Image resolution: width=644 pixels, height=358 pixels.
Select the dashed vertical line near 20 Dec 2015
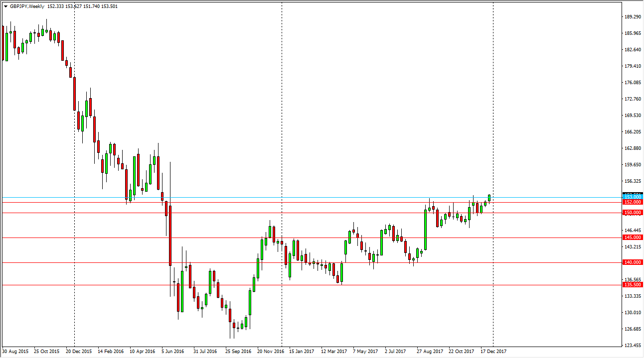coord(75,149)
